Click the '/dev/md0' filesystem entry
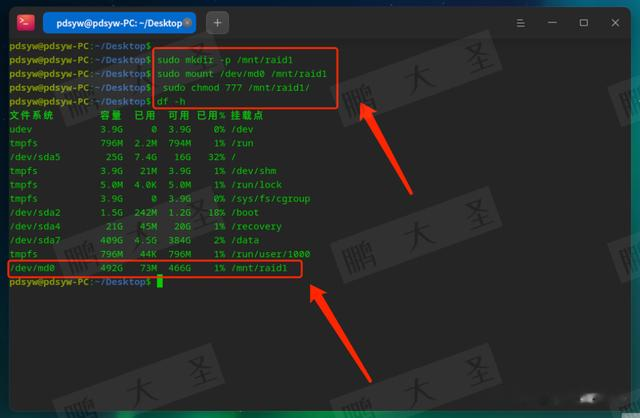640x418 pixels. (x=32, y=268)
